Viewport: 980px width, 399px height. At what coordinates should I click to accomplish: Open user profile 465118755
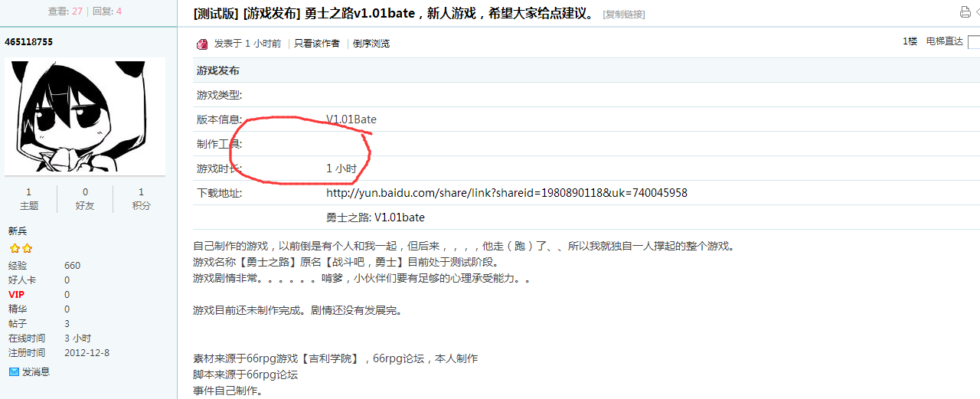pos(31,41)
